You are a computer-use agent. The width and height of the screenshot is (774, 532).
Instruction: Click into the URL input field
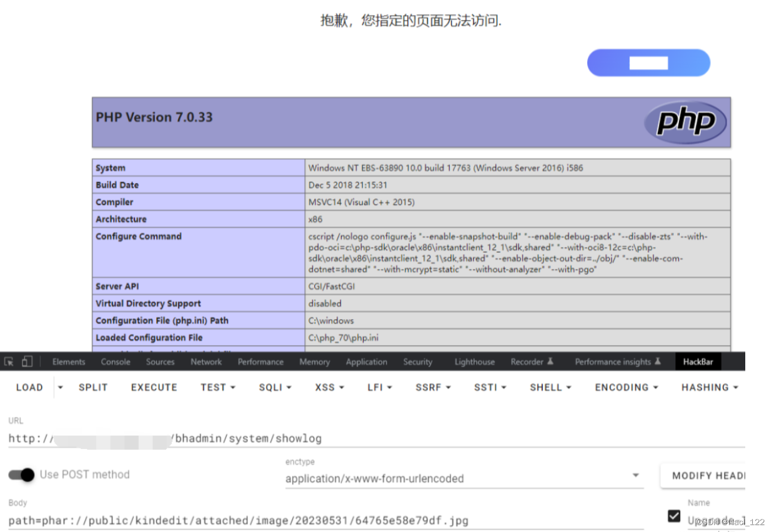tap(250, 438)
